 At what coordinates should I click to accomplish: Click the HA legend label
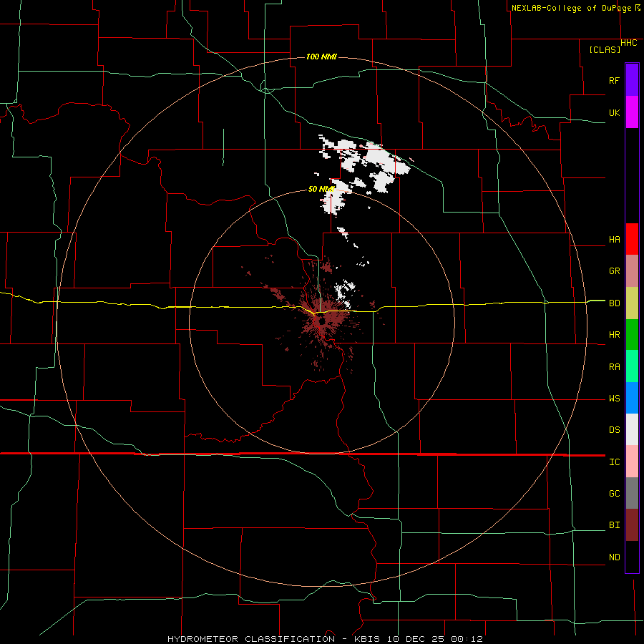pyautogui.click(x=614, y=240)
